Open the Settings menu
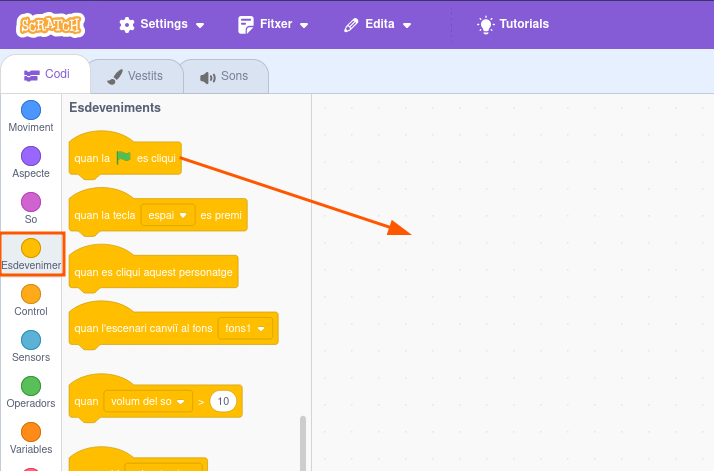This screenshot has height=471, width=714. (162, 24)
